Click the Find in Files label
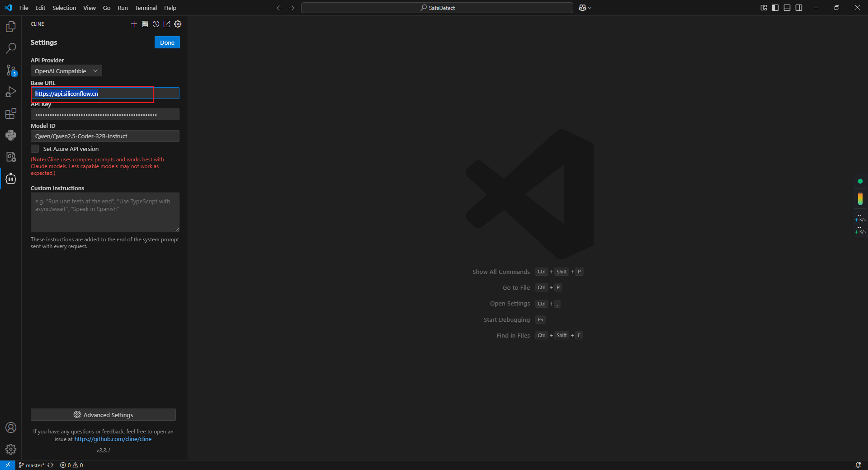 tap(513, 335)
